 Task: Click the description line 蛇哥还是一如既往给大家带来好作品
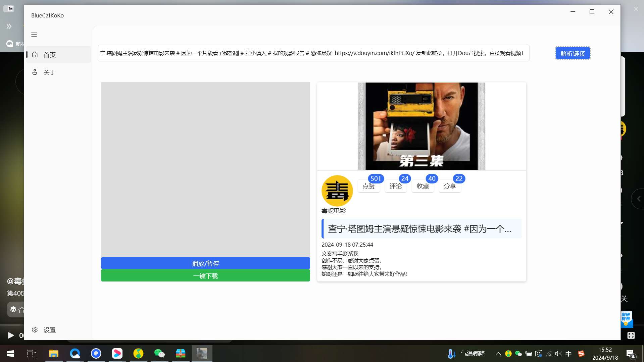(364, 274)
